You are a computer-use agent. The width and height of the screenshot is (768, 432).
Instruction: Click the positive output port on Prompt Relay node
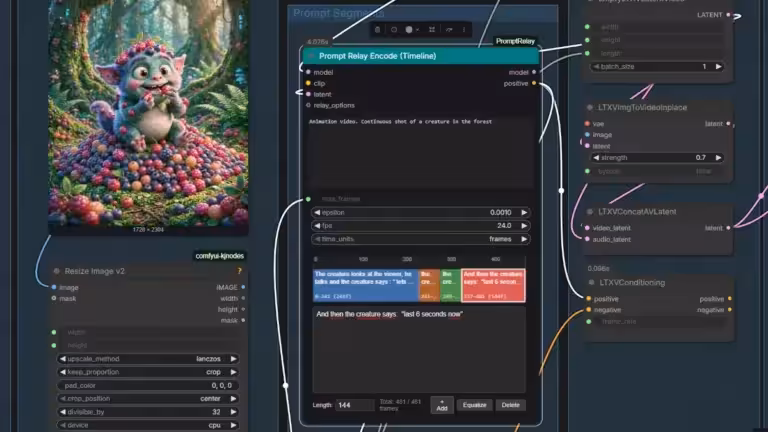coord(534,83)
